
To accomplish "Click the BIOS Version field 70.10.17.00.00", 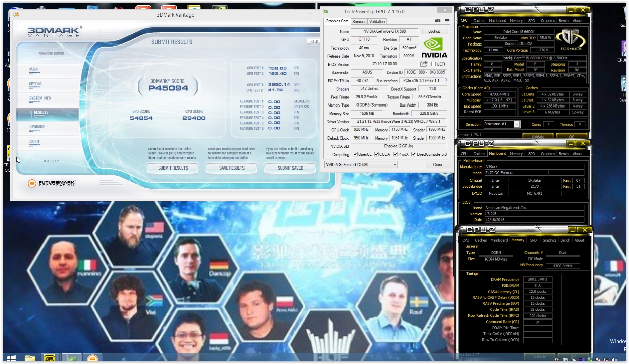I will 384,64.
